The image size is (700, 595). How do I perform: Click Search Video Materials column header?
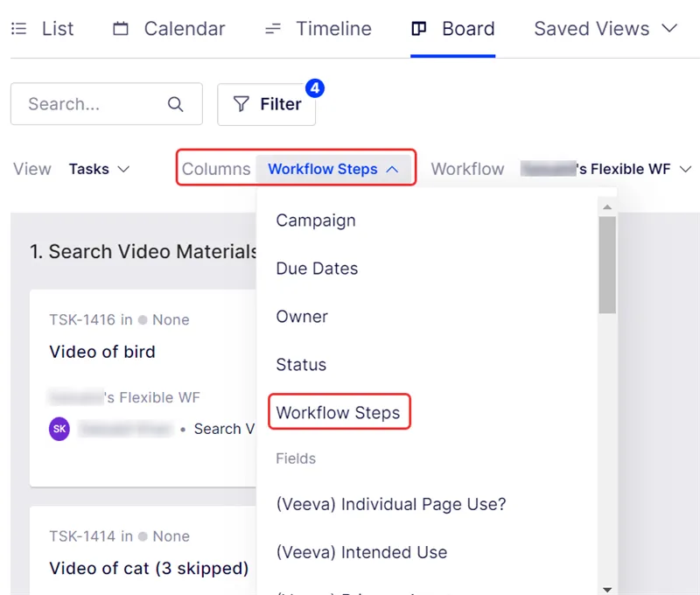[143, 252]
